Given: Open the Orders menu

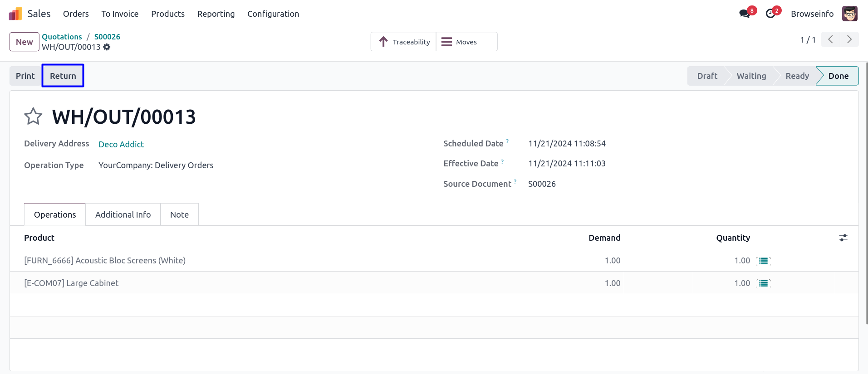Looking at the screenshot, I should tap(76, 14).
